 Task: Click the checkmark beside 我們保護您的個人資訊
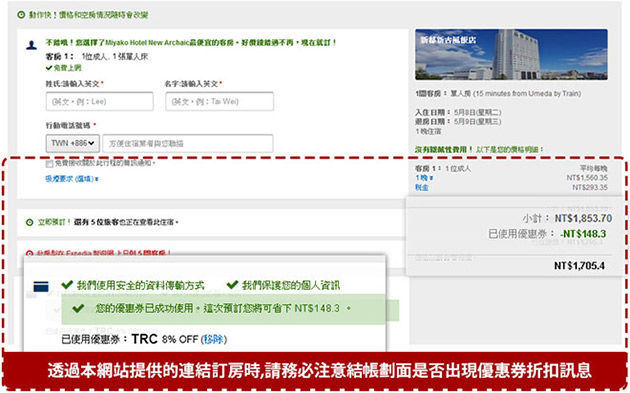click(x=232, y=285)
